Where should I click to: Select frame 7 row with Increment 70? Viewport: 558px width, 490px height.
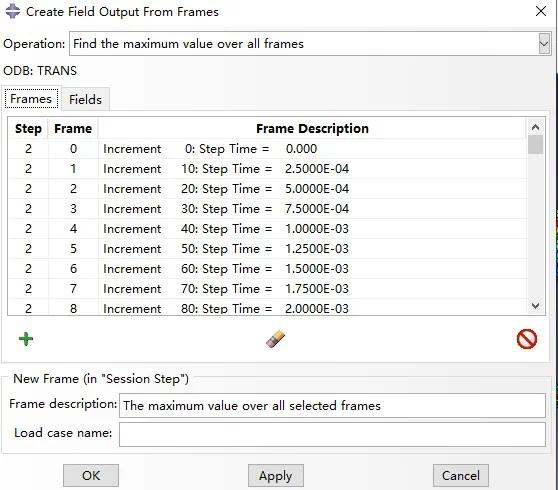pyautogui.click(x=267, y=289)
